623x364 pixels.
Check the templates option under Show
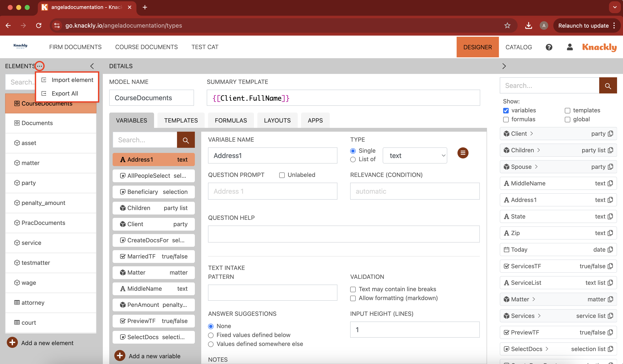[x=567, y=110]
